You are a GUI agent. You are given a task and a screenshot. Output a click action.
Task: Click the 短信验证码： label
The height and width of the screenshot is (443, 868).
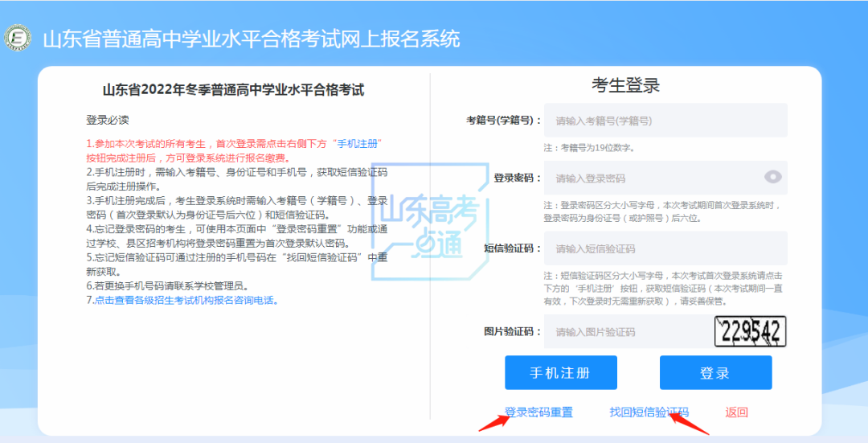[513, 248]
